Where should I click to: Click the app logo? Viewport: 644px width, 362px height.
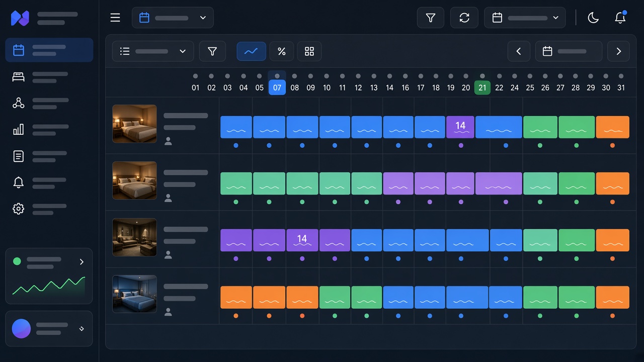(20, 19)
